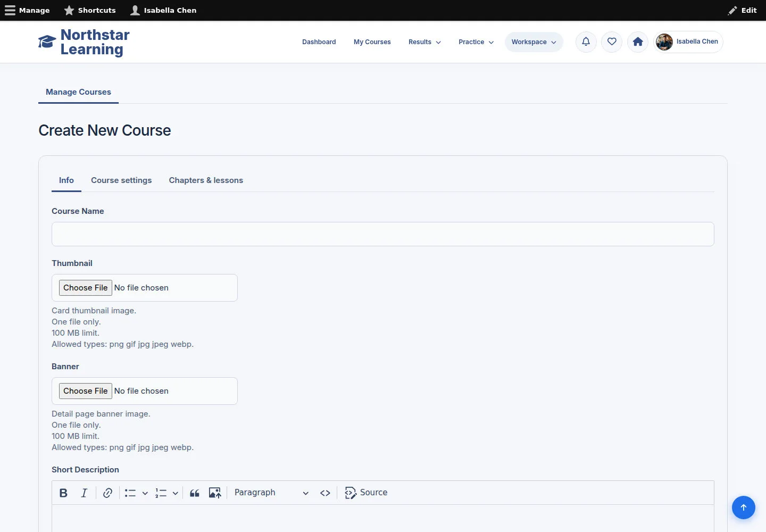Screen dimensions: 766x532
Task: Open notifications bell icon
Action: [x=586, y=41]
